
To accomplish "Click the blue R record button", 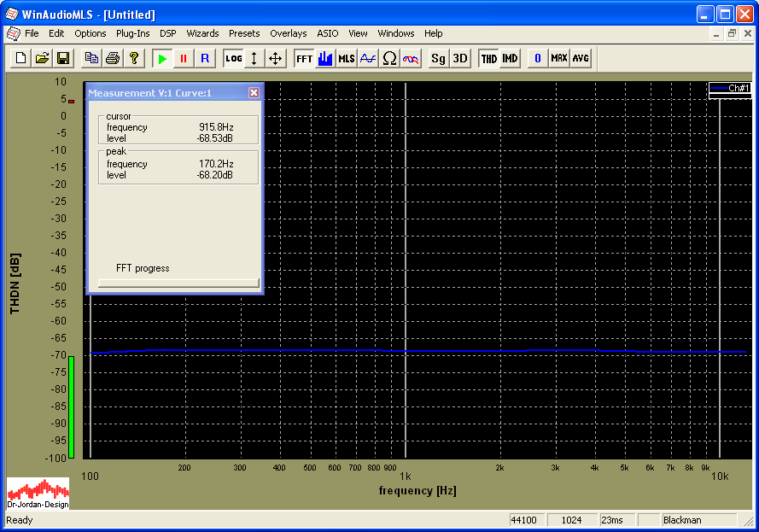I will (204, 58).
